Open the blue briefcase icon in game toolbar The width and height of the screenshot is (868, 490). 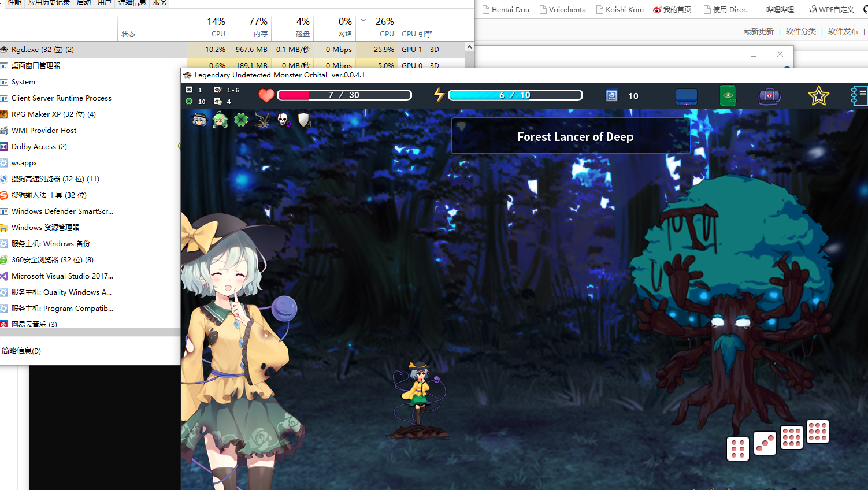[686, 96]
